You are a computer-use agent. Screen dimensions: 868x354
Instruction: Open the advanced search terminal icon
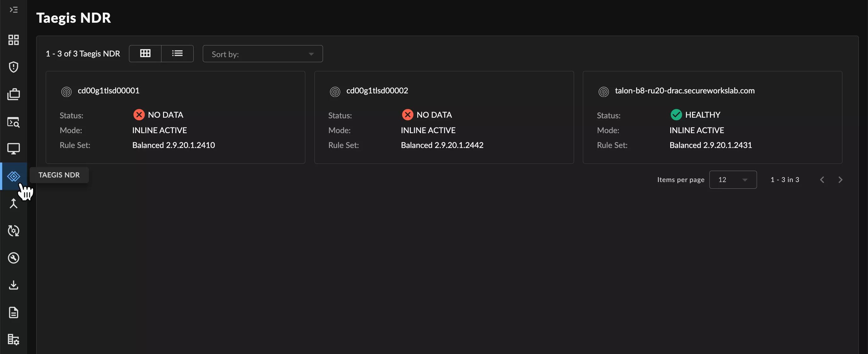(x=14, y=122)
